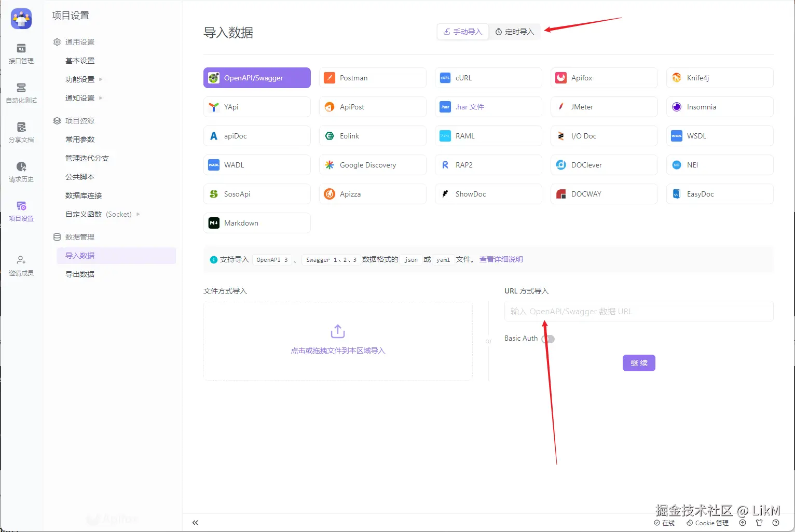
Task: Select SosoApi import format
Action: click(257, 194)
